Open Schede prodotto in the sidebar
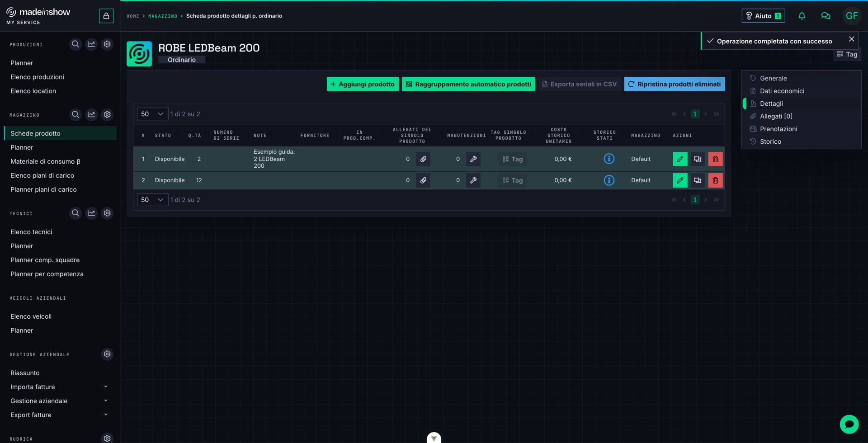868x443 pixels. point(60,133)
